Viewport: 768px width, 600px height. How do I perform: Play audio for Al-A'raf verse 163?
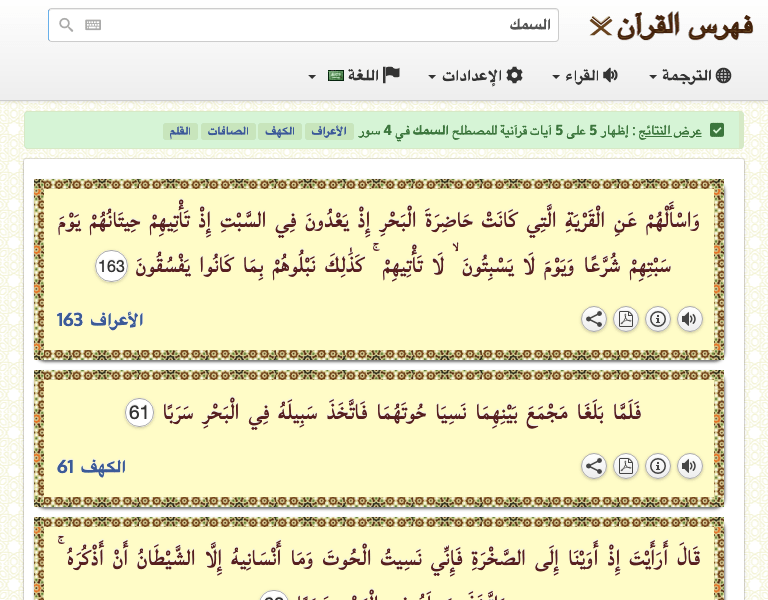[689, 320]
